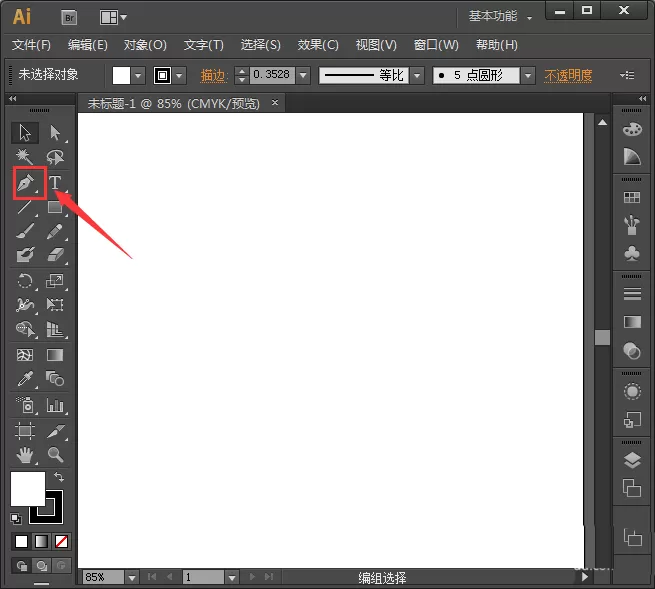Open the 编辑(E) menu

(88, 45)
